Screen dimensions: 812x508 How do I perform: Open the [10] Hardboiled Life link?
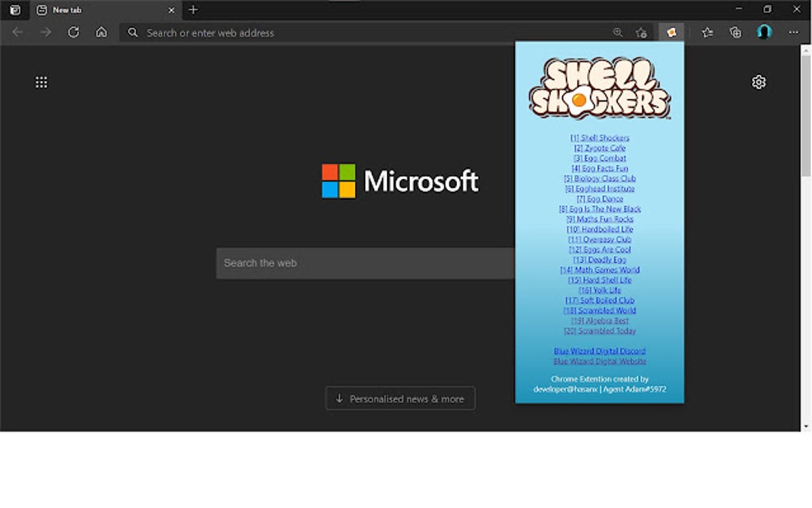pos(599,229)
